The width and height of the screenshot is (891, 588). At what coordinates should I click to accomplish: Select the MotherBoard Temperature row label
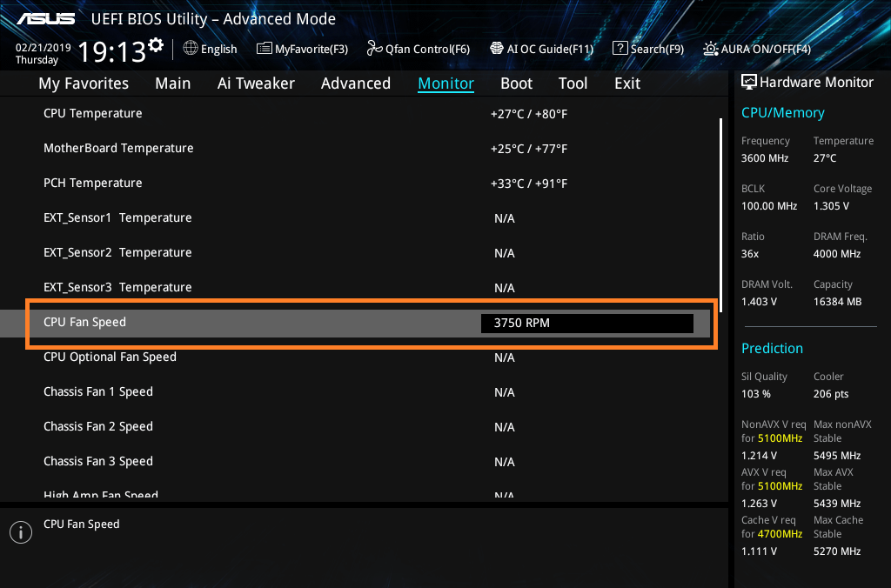pos(118,148)
